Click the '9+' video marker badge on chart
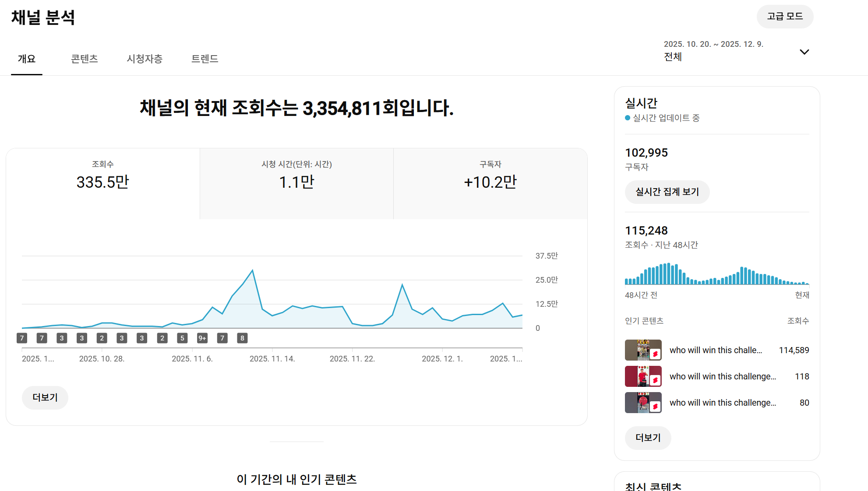The height and width of the screenshot is (491, 868). tap(202, 338)
